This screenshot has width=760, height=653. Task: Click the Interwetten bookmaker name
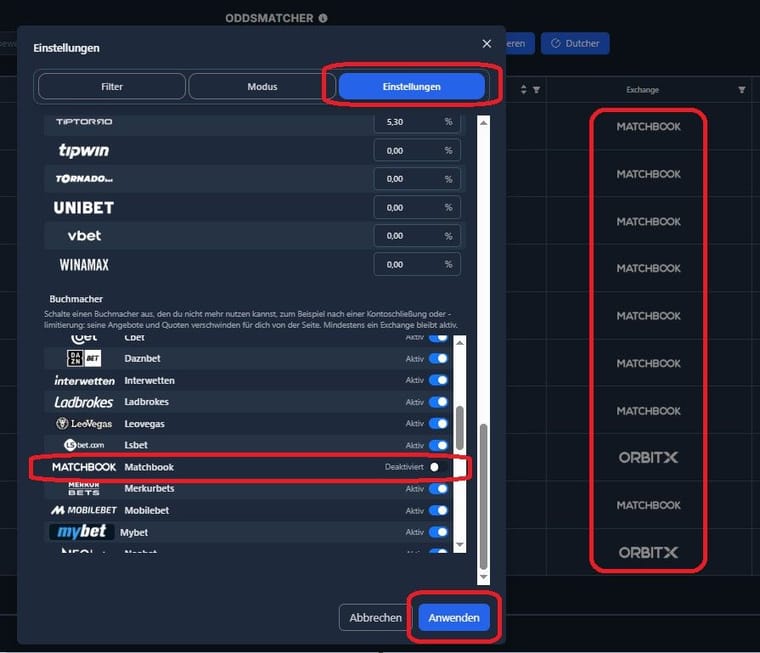point(149,381)
